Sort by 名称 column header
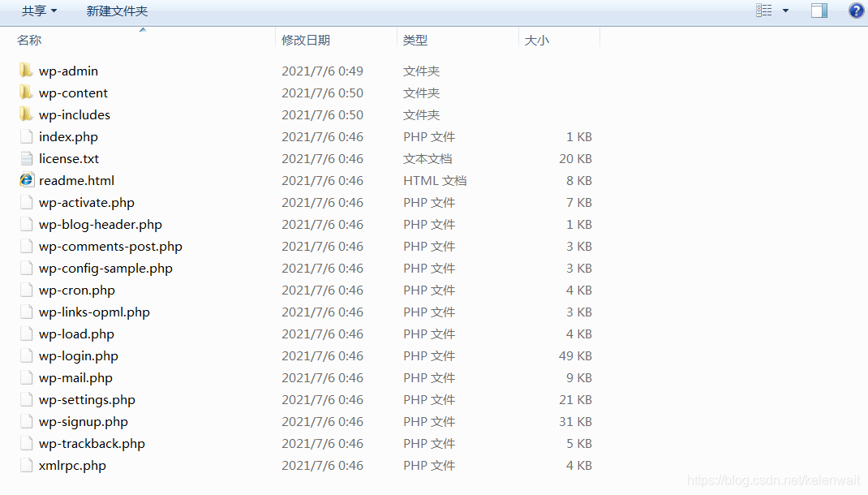868x495 pixels. pos(29,41)
